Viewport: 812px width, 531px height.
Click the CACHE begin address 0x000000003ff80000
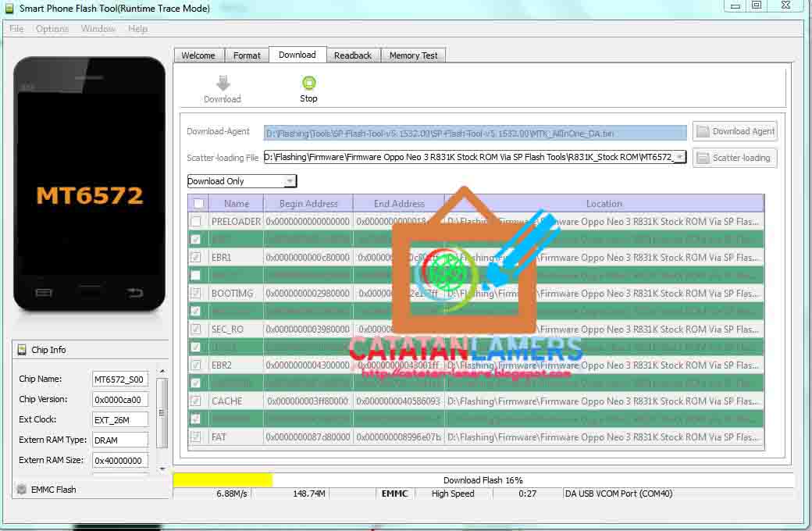(x=308, y=401)
